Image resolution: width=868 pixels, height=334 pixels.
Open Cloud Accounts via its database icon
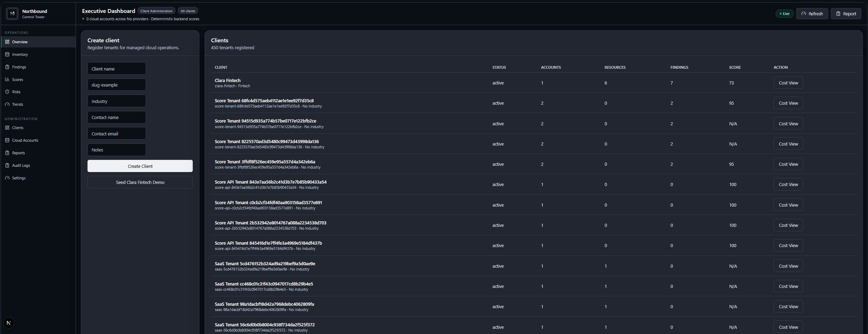(7, 140)
